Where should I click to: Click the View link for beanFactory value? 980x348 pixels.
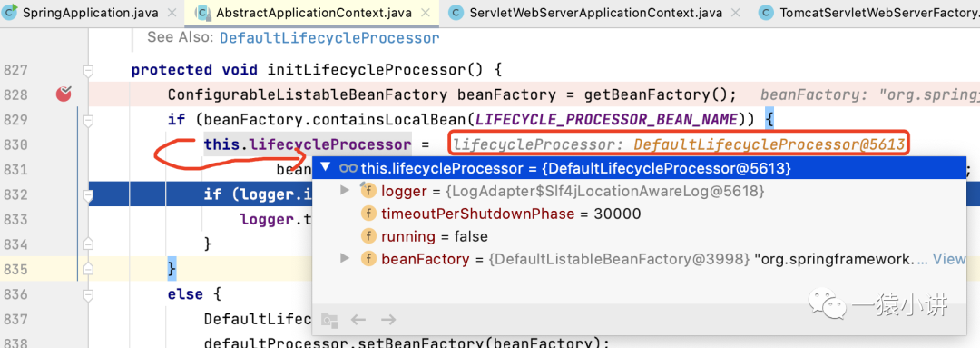coord(949,258)
